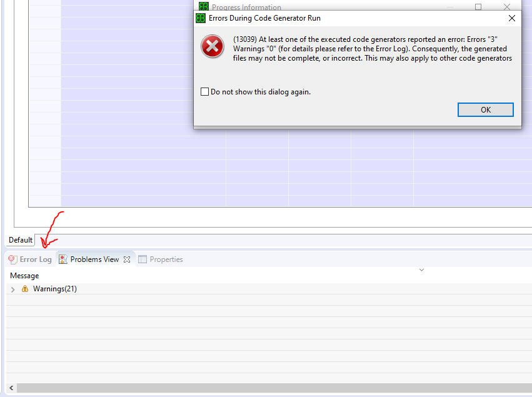This screenshot has height=397, width=532.
Task: Open the view menu chevron below the dialog
Action: [421, 269]
